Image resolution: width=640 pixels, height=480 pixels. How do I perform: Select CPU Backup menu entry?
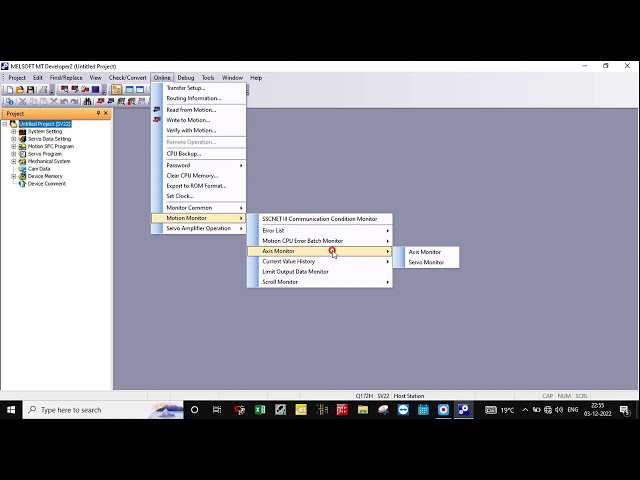(198, 153)
